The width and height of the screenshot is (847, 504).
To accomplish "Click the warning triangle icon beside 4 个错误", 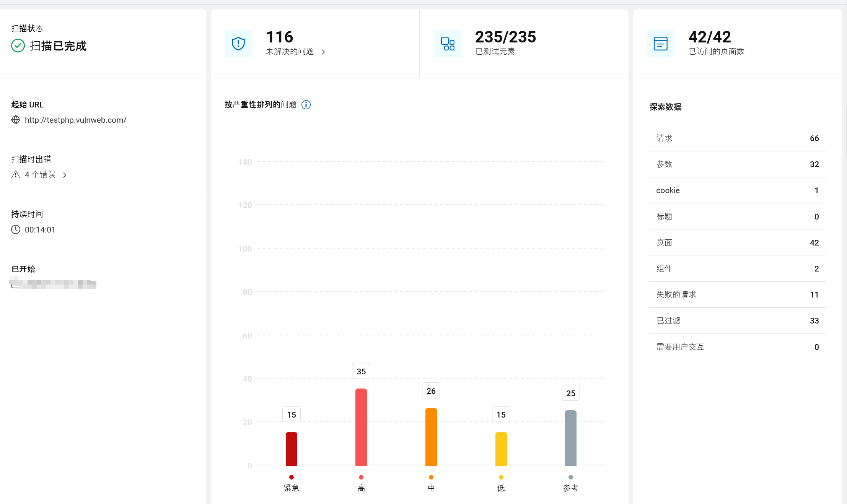I will coord(16,175).
